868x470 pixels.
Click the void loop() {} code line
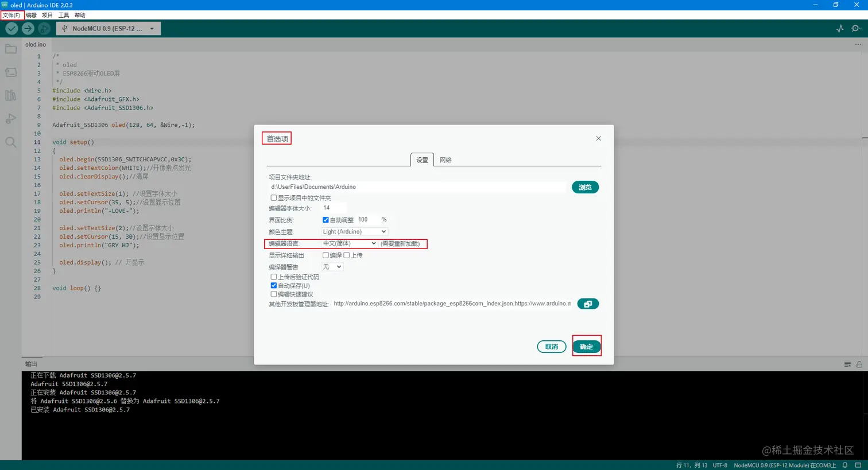click(x=76, y=288)
